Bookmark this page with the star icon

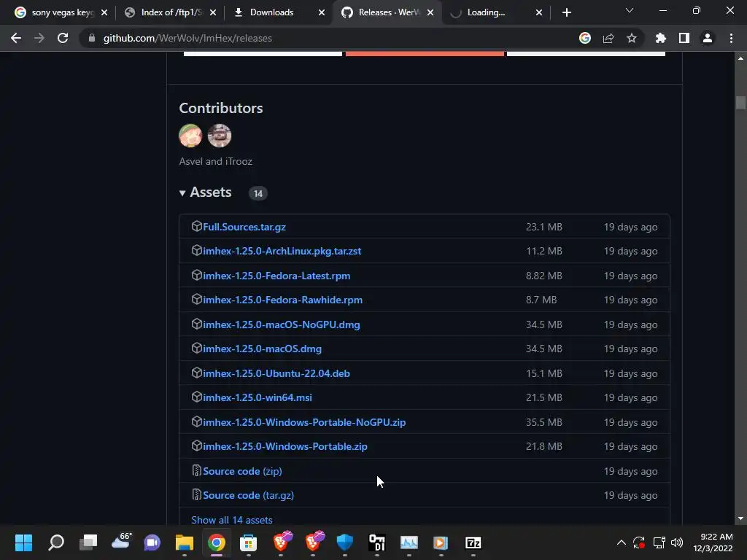click(x=631, y=38)
